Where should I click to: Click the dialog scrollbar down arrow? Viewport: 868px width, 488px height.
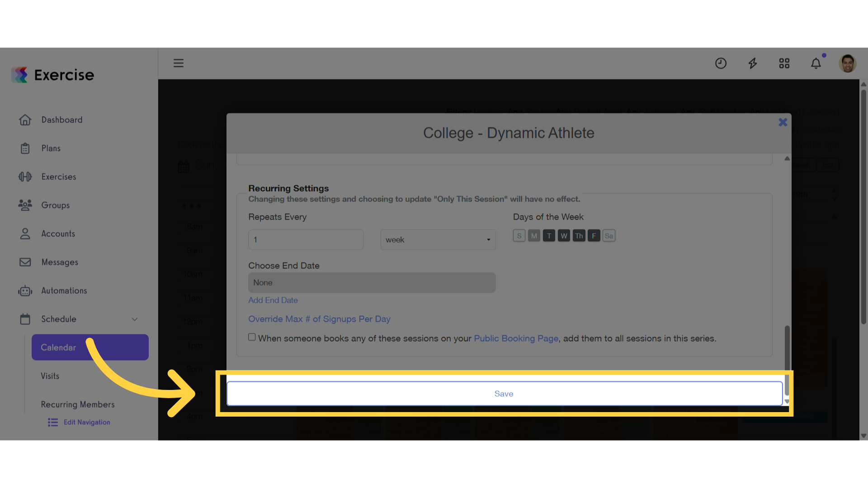787,401
